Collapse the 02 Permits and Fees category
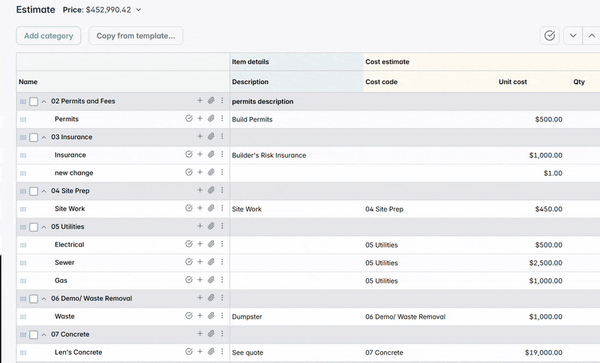Image resolution: width=600 pixels, height=363 pixels. pos(44,101)
